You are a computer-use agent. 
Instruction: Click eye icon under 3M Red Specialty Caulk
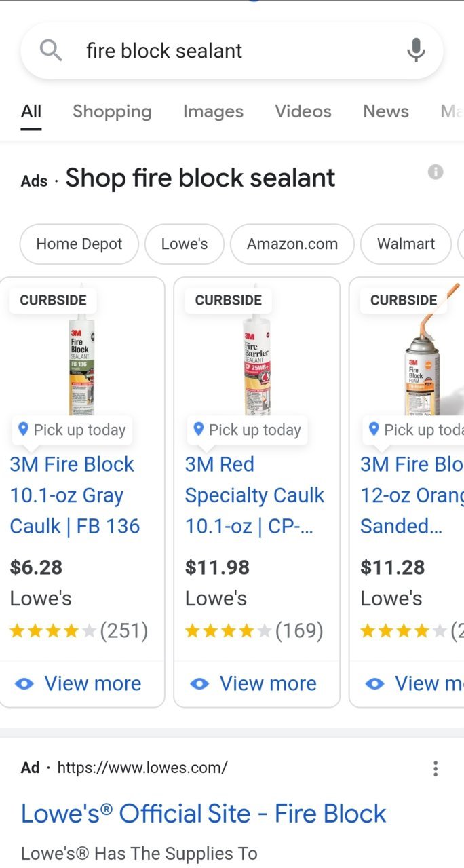click(x=199, y=683)
